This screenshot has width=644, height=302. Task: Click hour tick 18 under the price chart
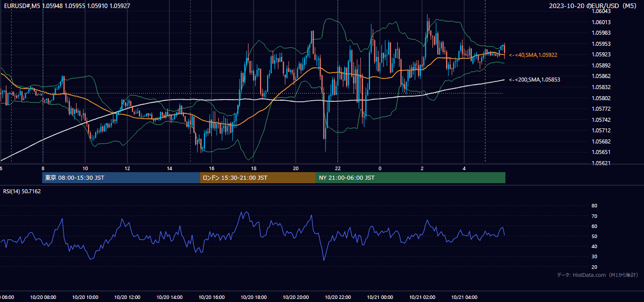click(x=253, y=169)
